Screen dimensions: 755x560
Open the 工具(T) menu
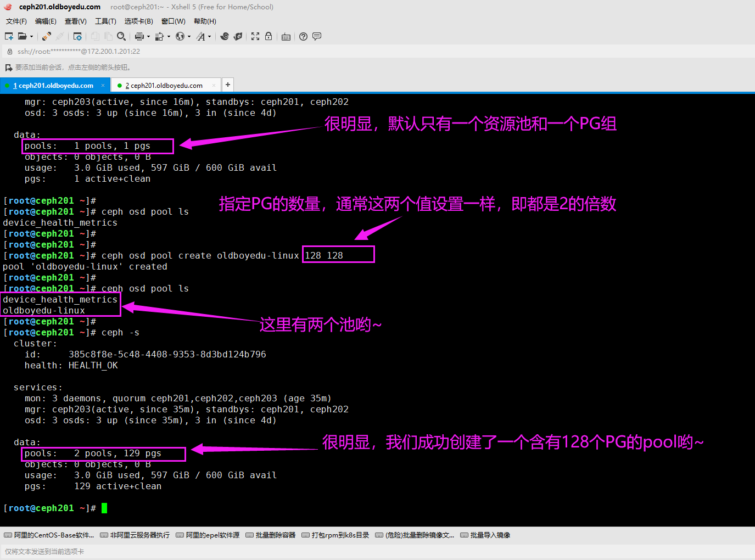105,21
